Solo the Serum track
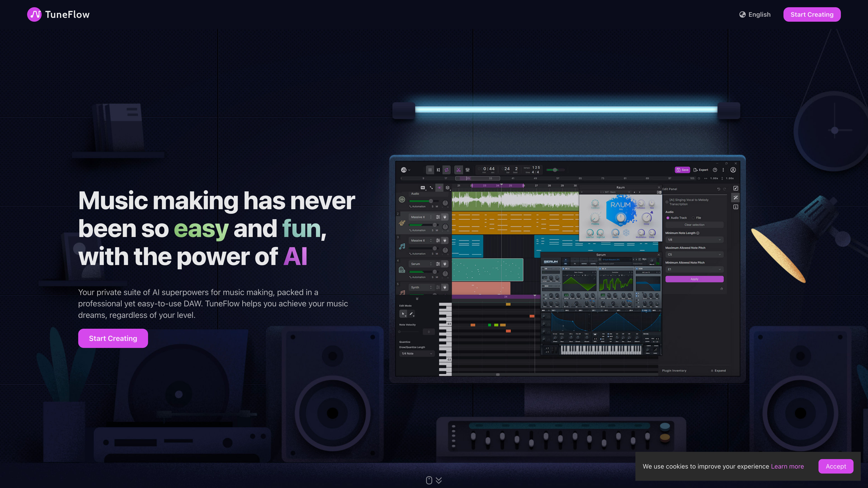The height and width of the screenshot is (488, 868). tap(433, 277)
